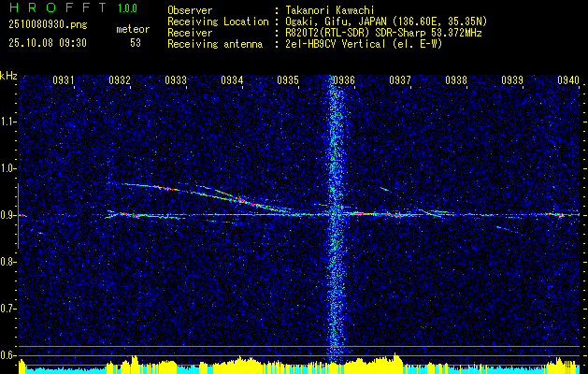
Task: Click the 'Observer' field label
Action: point(190,10)
